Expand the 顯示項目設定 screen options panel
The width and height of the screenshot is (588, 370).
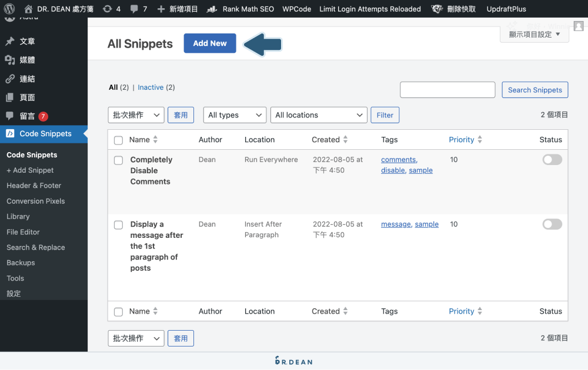tap(534, 34)
